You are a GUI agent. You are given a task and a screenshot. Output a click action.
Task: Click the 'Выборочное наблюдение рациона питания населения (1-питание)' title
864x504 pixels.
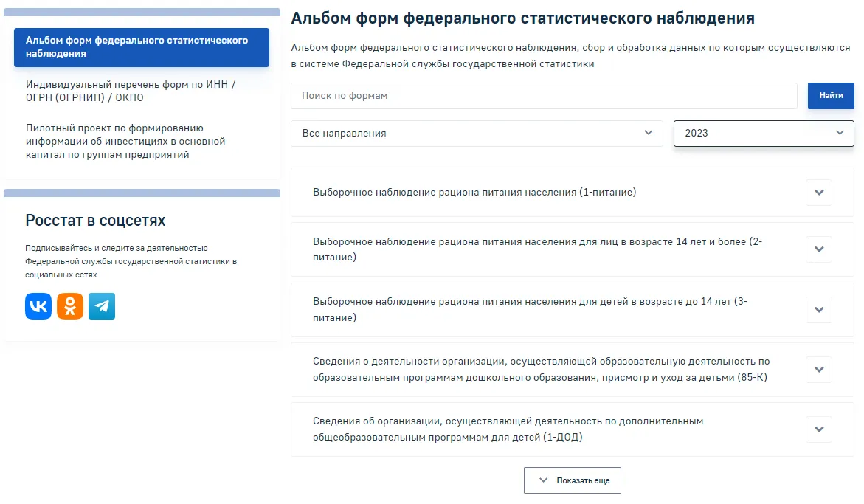474,193
